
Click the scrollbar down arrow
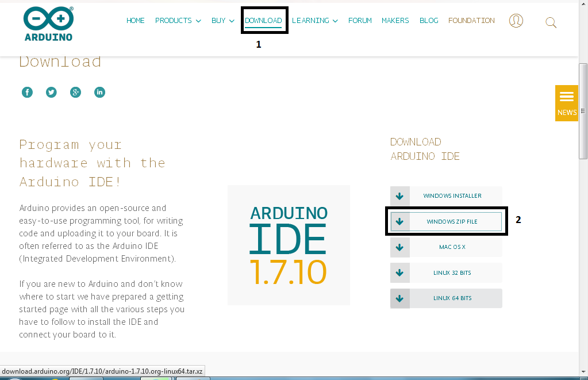583,372
